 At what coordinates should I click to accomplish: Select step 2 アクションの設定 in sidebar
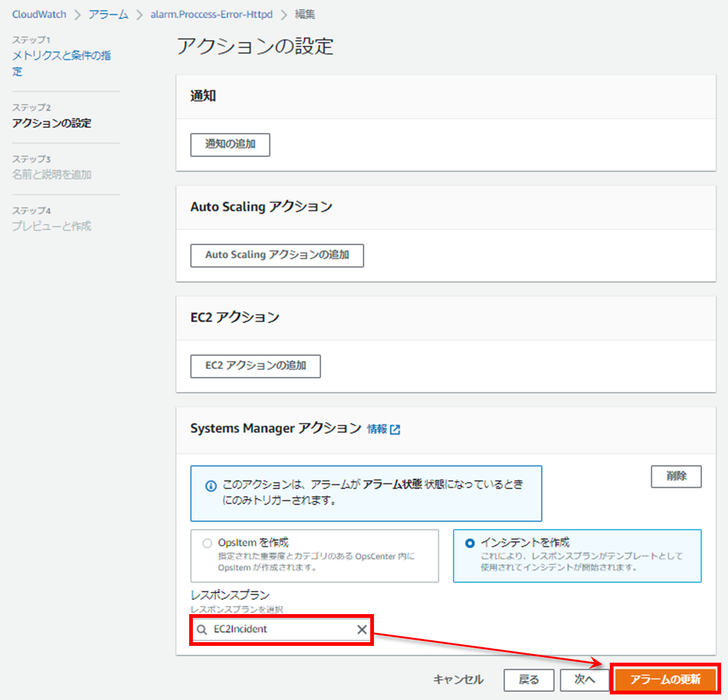click(52, 123)
